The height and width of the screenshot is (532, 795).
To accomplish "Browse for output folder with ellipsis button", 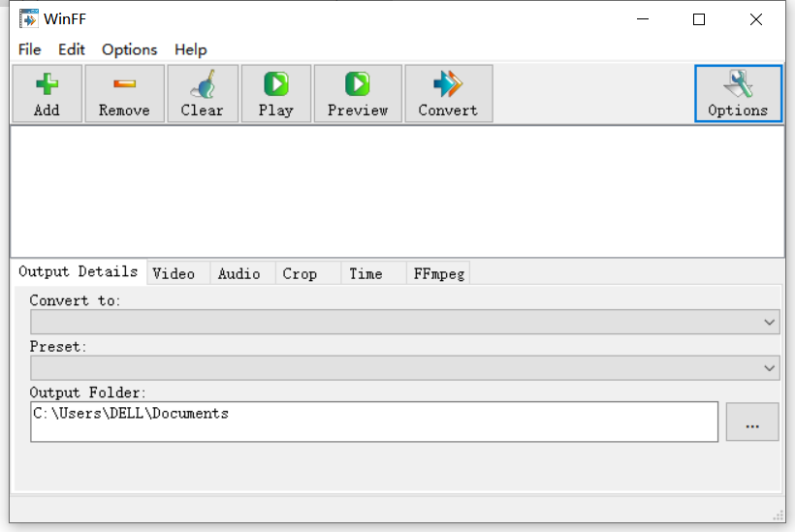I will (x=752, y=422).
